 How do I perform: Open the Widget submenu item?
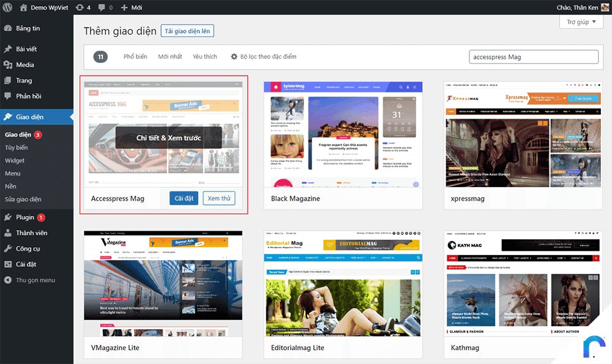[15, 160]
